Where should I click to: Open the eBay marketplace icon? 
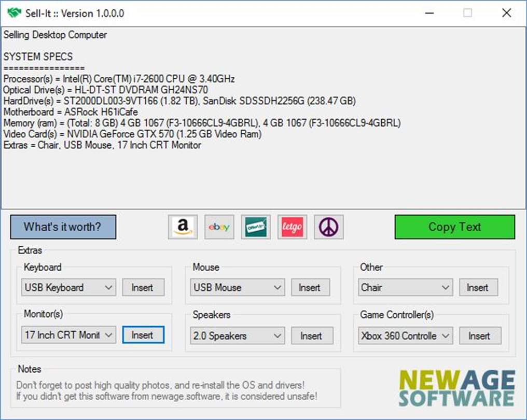[x=219, y=227]
